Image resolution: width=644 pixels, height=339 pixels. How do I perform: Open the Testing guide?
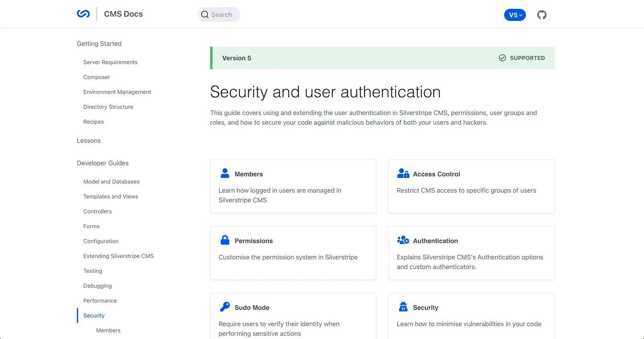pyautogui.click(x=93, y=271)
